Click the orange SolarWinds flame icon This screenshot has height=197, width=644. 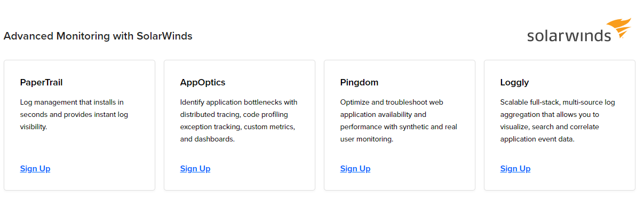point(619,28)
